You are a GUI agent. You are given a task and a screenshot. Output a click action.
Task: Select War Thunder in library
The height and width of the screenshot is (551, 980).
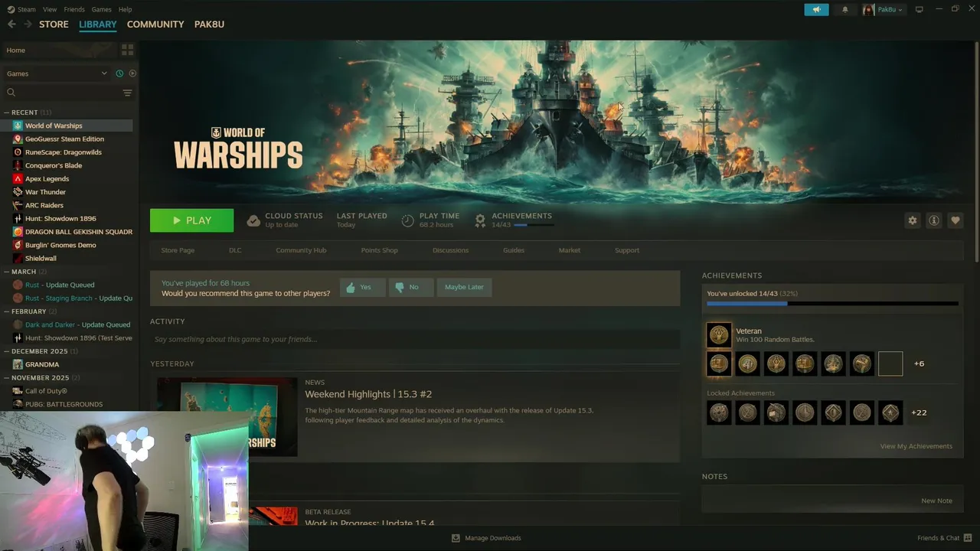click(x=45, y=192)
